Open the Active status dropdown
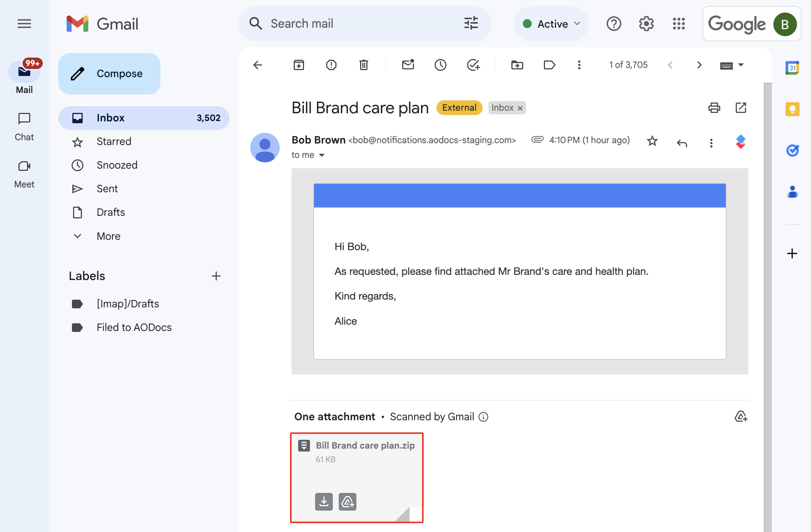Image resolution: width=811 pixels, height=532 pixels. click(551, 24)
